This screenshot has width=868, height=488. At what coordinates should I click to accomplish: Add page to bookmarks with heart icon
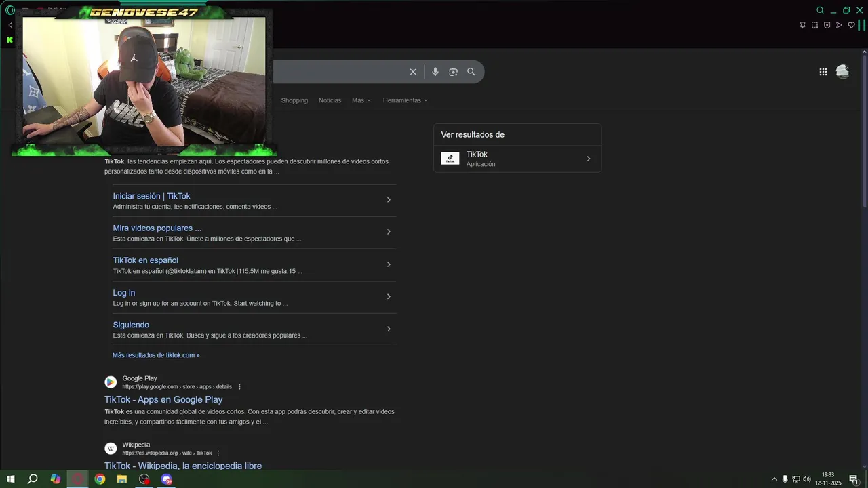pos(852,25)
